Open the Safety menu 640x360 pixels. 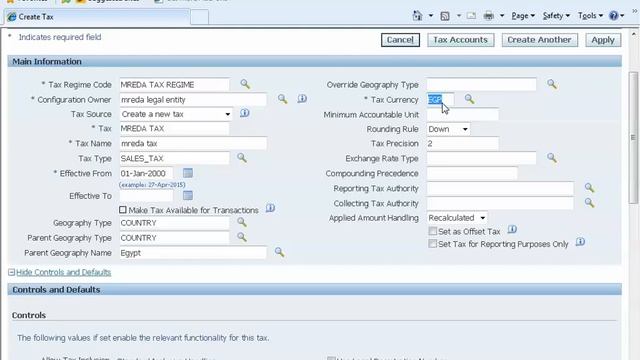pyautogui.click(x=556, y=16)
